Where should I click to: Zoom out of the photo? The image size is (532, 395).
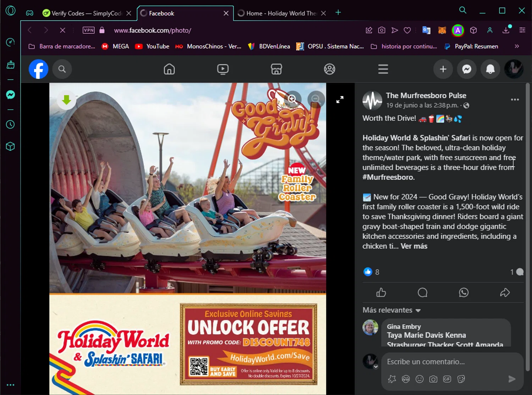(x=316, y=99)
